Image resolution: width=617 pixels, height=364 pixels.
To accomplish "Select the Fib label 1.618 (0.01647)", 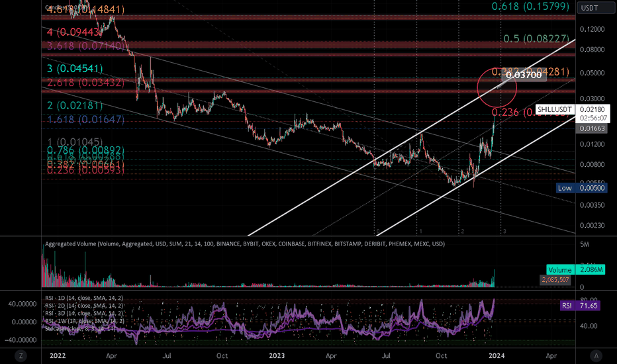I will tap(86, 120).
